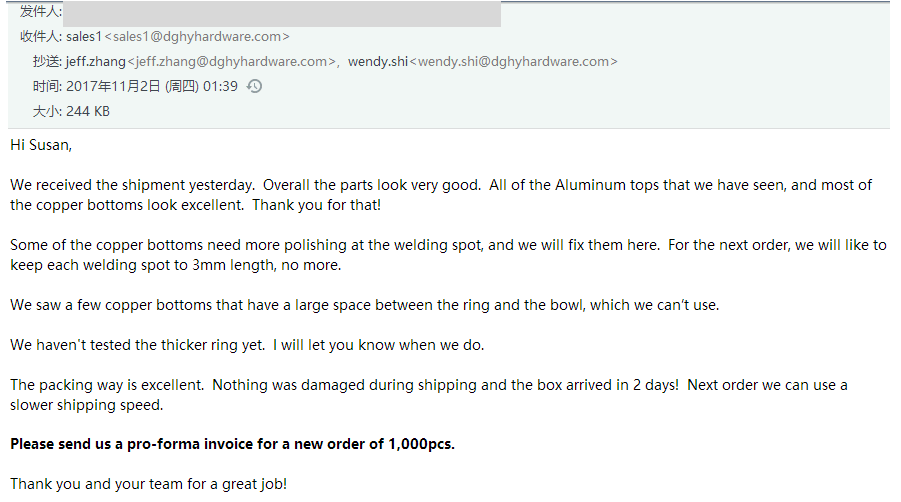Click the clock icon beside the timestamp
The image size is (901, 502).
click(255, 87)
